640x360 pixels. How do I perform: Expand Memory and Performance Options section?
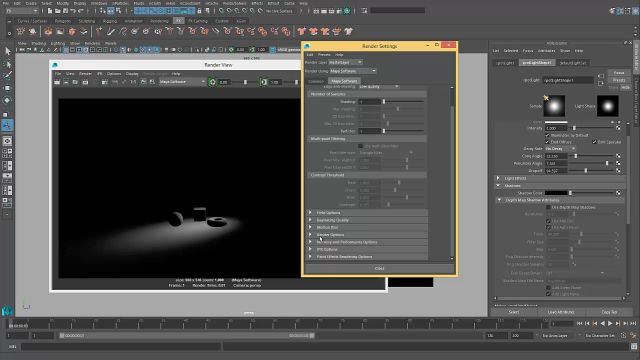point(367,242)
